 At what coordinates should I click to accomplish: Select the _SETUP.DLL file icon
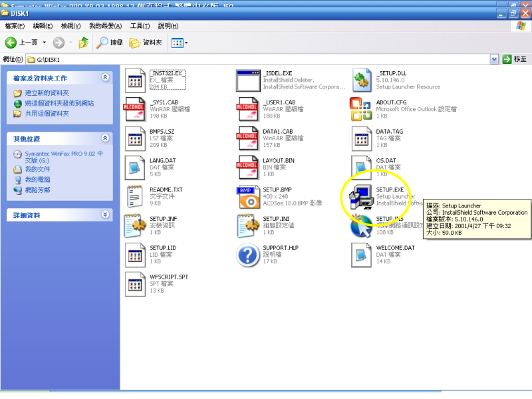coord(361,80)
